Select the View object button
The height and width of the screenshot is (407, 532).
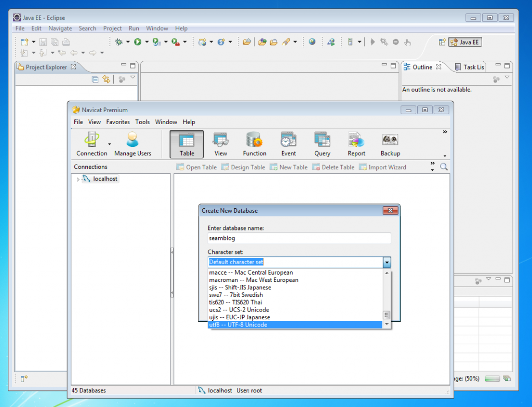click(220, 144)
